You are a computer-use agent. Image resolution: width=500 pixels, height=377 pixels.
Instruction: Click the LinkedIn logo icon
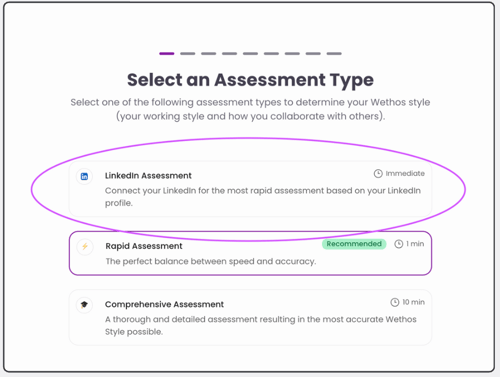(84, 176)
